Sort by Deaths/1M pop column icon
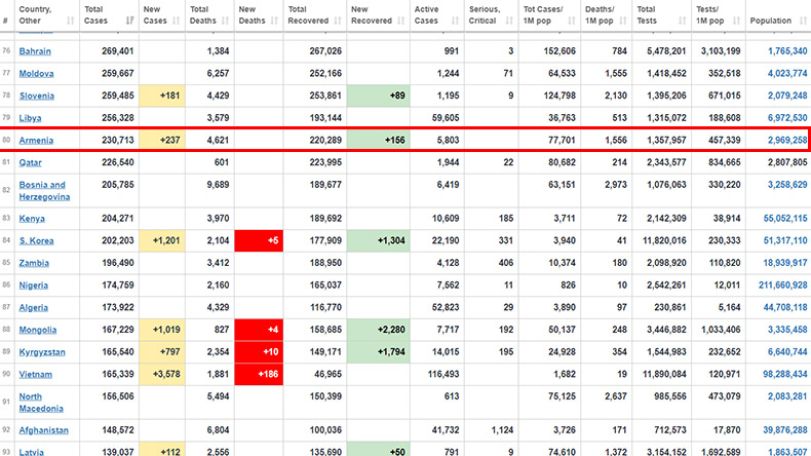 [x=623, y=21]
